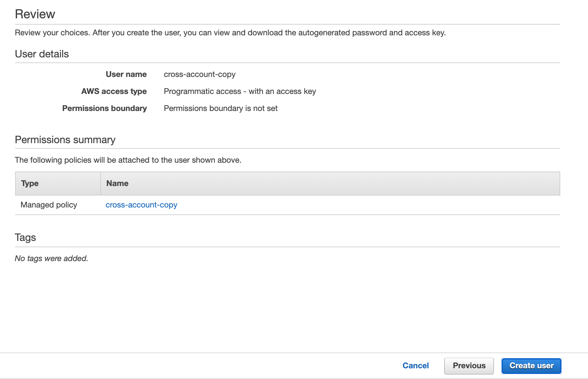The image size is (588, 379).
Task: Click the 'Review your choices' description text
Action: pos(230,33)
